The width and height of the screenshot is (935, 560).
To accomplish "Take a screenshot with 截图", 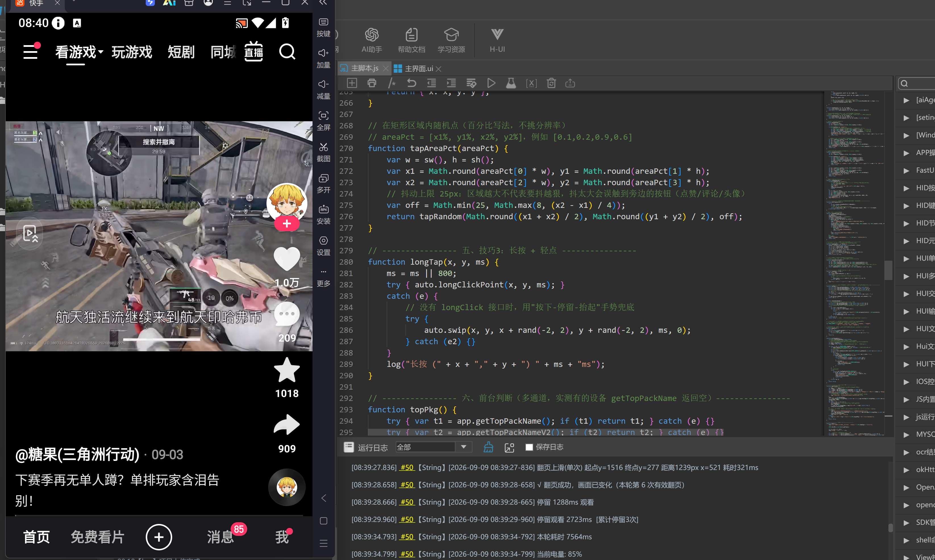I will [324, 152].
